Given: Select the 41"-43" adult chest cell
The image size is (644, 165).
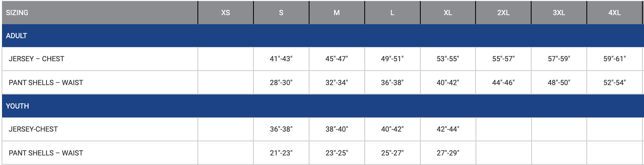Looking at the screenshot, I should tap(281, 59).
